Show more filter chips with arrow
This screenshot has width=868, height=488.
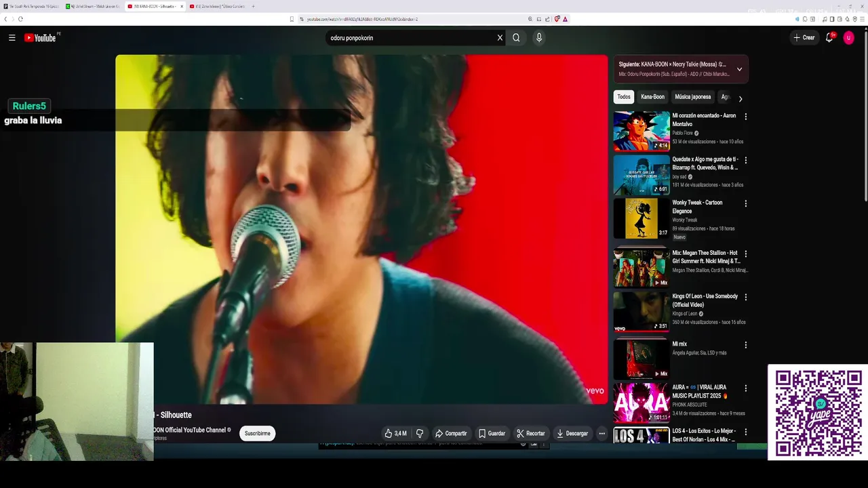(740, 99)
